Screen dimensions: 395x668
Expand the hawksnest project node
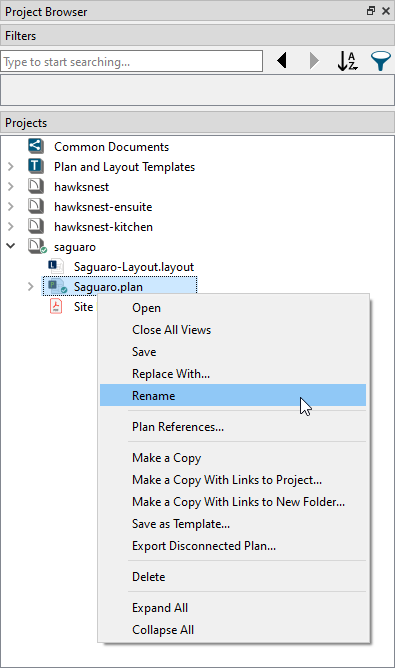pos(11,187)
